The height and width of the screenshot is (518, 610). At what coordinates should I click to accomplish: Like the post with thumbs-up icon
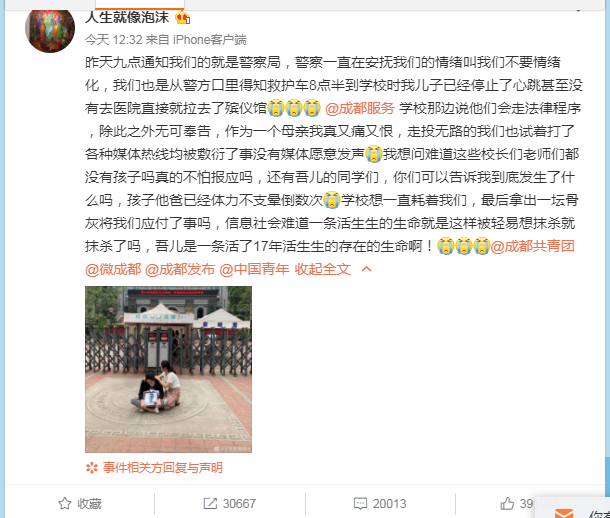coord(507,503)
